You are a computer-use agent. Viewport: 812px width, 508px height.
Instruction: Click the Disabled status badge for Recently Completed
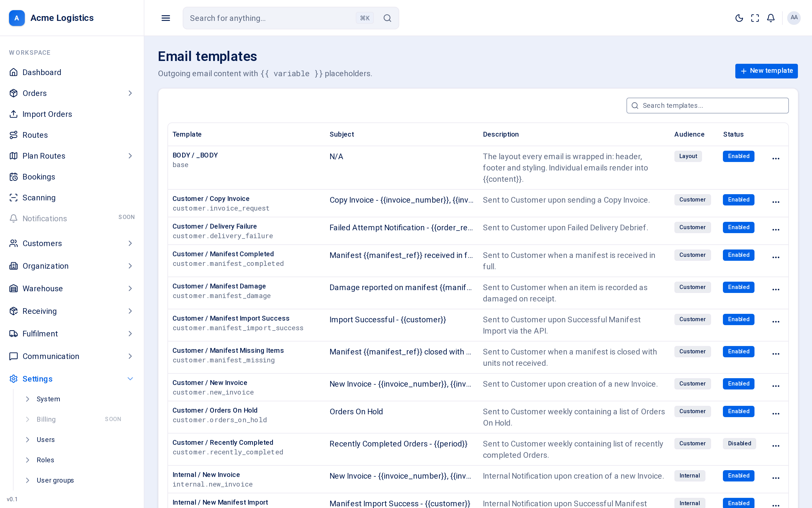click(739, 443)
